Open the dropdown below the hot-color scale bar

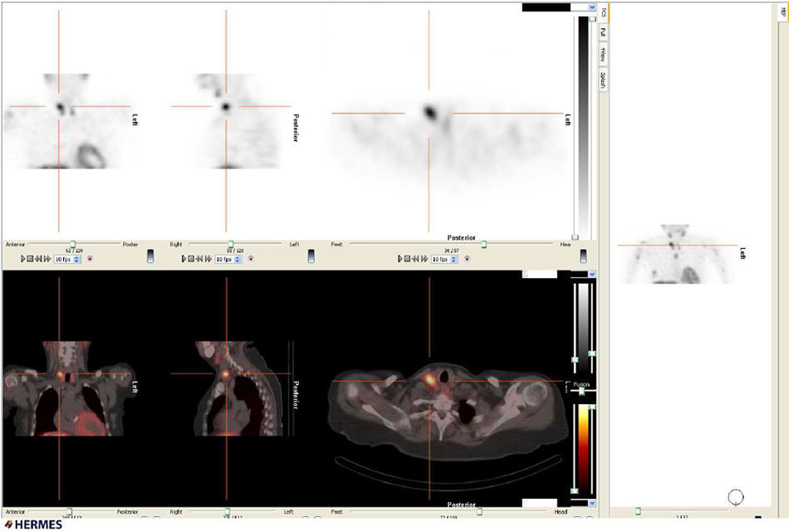tap(591, 503)
